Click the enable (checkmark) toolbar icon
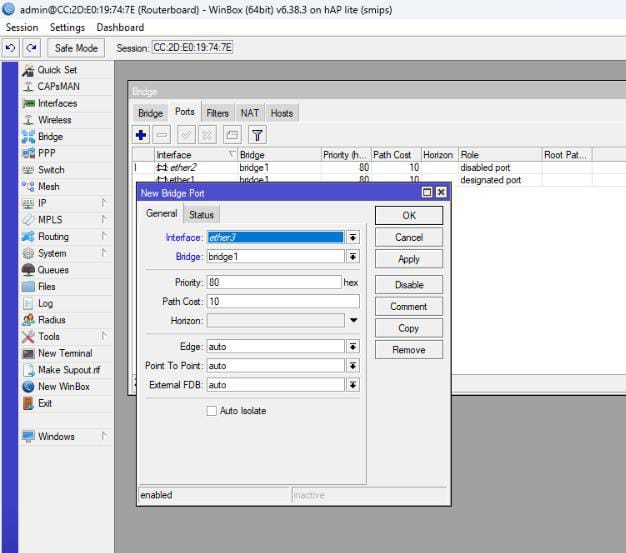 pyautogui.click(x=186, y=135)
